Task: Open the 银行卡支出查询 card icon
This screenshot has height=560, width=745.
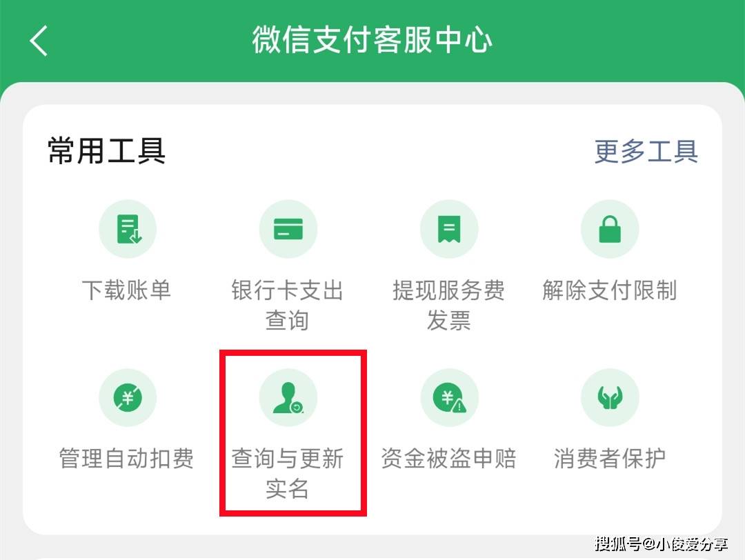Action: coord(288,229)
